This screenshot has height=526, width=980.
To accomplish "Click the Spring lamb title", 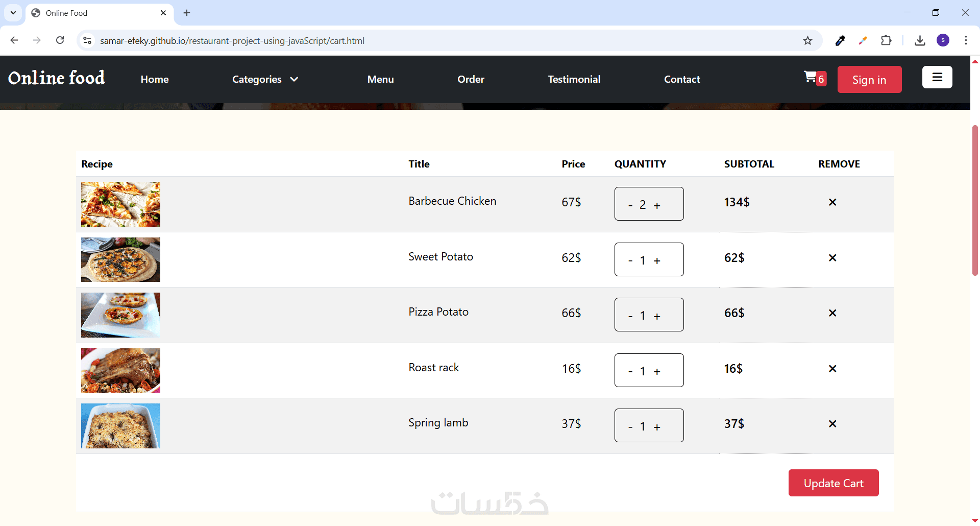I will pyautogui.click(x=438, y=423).
